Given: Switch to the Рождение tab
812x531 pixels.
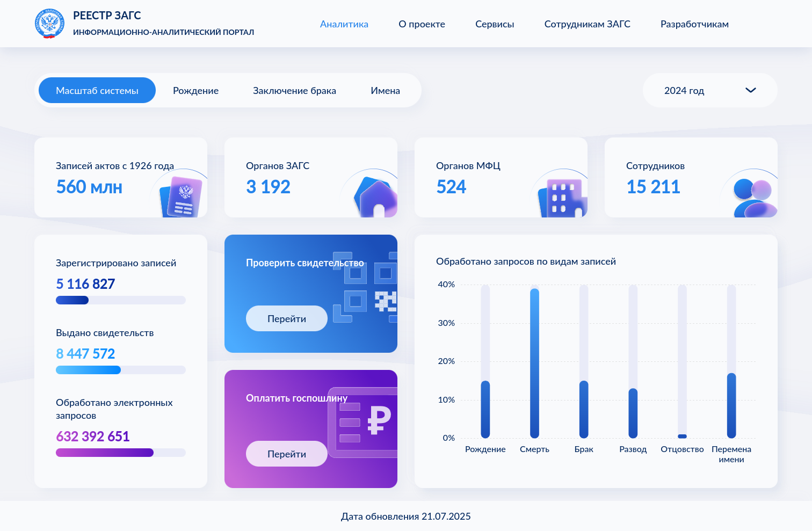Looking at the screenshot, I should [x=195, y=91].
